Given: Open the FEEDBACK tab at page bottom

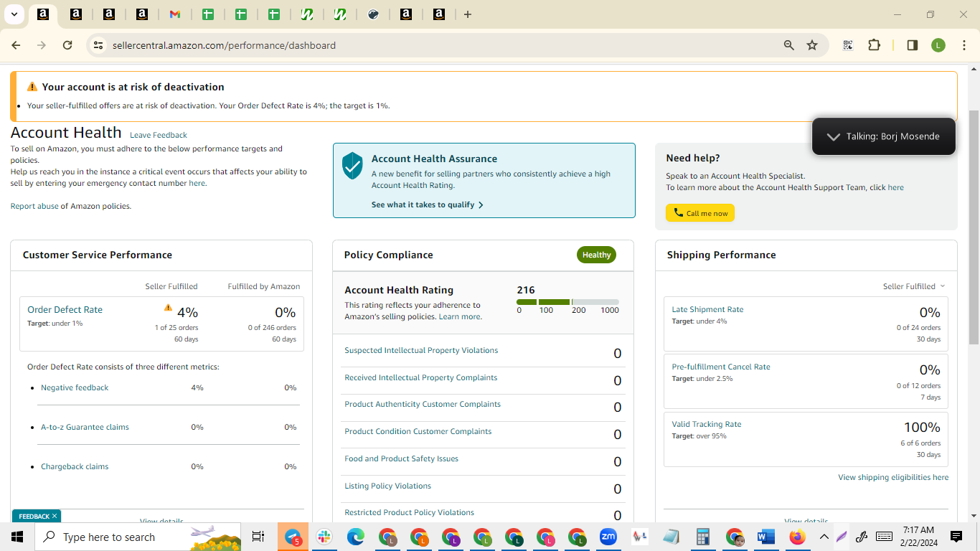Looking at the screenshot, I should tap(34, 516).
